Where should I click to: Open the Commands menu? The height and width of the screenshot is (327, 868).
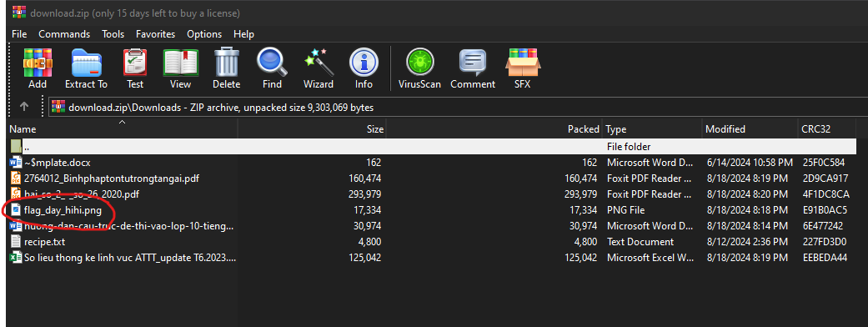(x=64, y=34)
